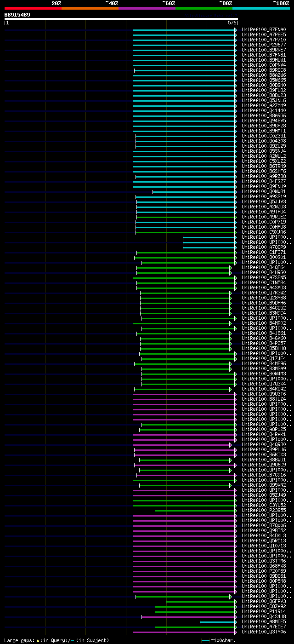This screenshot has width=294, height=644.
Task: Select the UniRef100_B7FN81 label
Action: 264,55
